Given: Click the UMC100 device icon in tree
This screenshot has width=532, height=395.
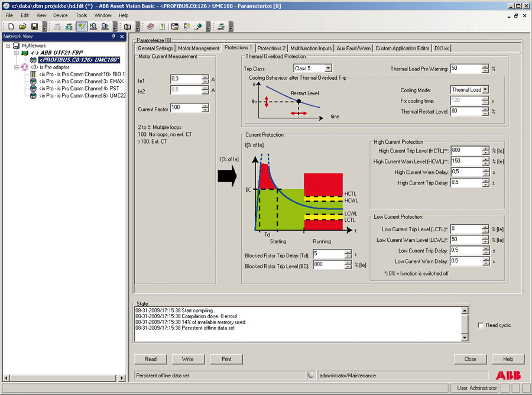Looking at the screenshot, I should click(34, 60).
